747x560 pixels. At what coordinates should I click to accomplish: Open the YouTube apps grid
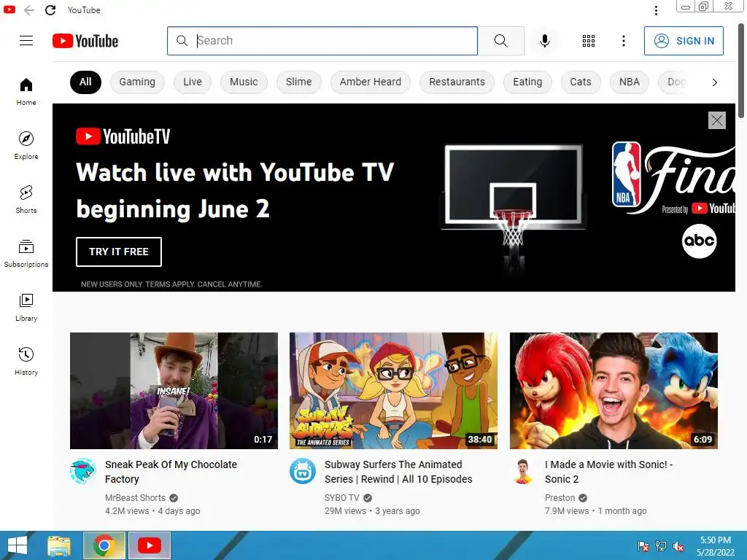tap(589, 41)
